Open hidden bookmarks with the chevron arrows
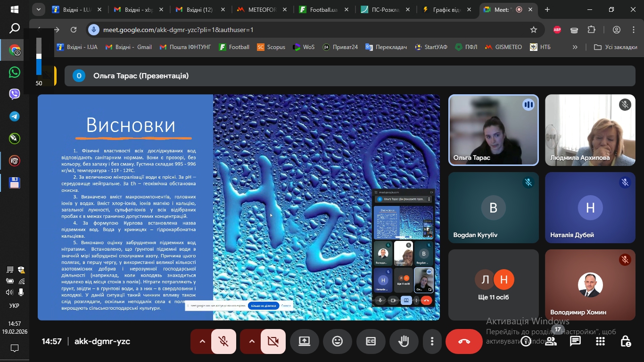The width and height of the screenshot is (644, 362). pos(575,47)
